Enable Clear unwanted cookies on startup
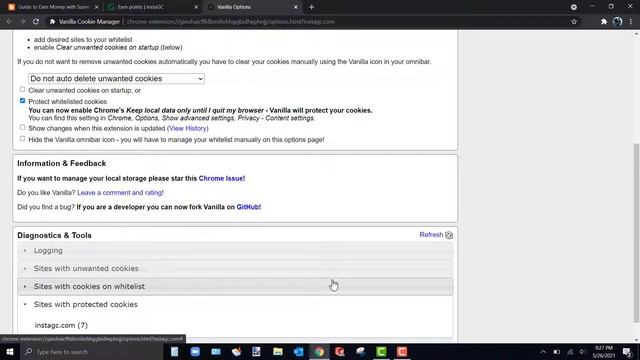This screenshot has width=640, height=360. (22, 89)
